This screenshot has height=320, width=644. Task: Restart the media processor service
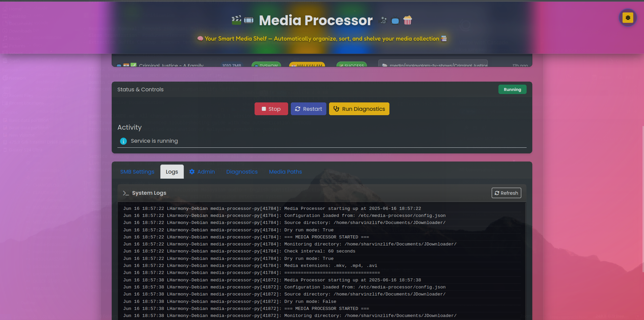click(308, 109)
